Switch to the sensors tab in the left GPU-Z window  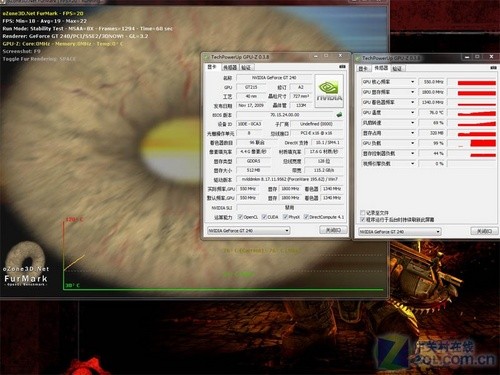coord(230,67)
